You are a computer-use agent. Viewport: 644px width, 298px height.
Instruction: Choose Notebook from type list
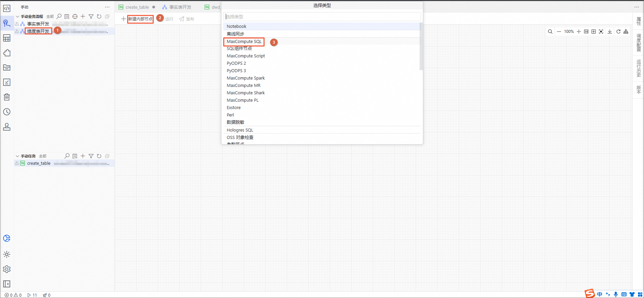click(237, 26)
